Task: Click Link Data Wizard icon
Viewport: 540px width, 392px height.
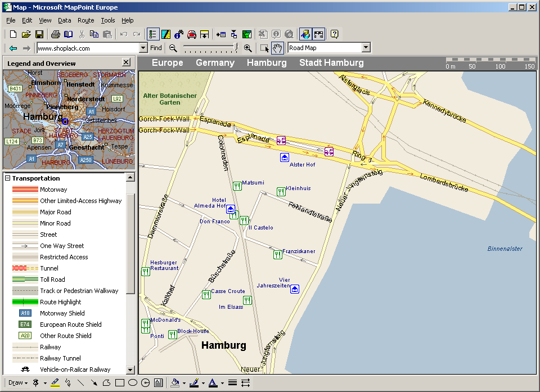Action: [234, 34]
